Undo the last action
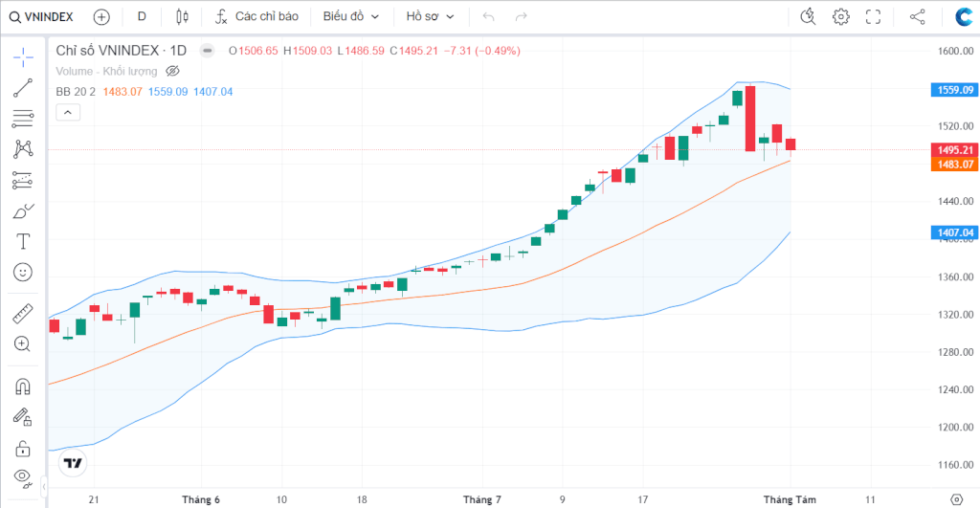The image size is (980, 508). [x=489, y=17]
